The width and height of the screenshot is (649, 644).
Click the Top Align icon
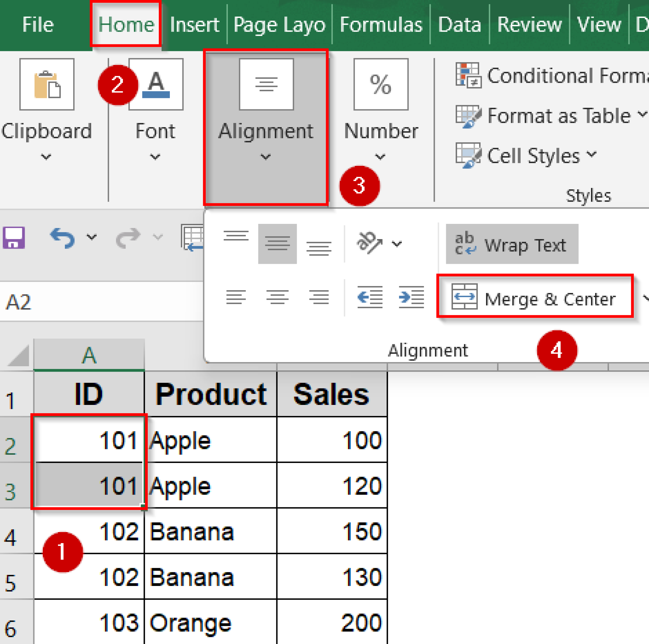click(x=236, y=236)
